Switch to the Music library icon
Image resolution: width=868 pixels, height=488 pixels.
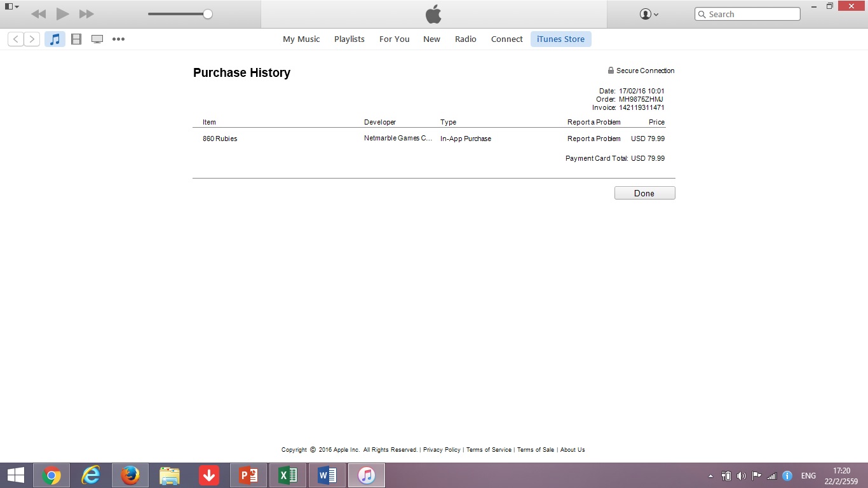[55, 39]
